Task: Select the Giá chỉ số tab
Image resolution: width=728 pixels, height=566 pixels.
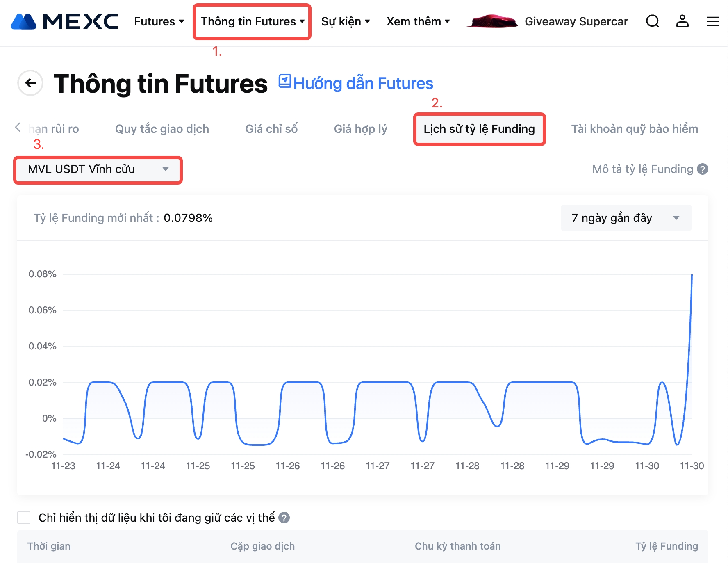Action: 271,129
